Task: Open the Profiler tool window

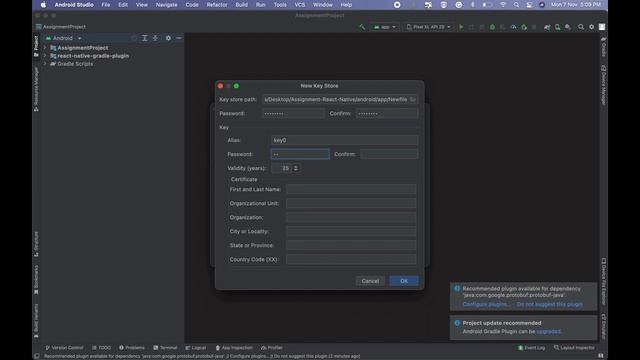Action: click(271, 348)
